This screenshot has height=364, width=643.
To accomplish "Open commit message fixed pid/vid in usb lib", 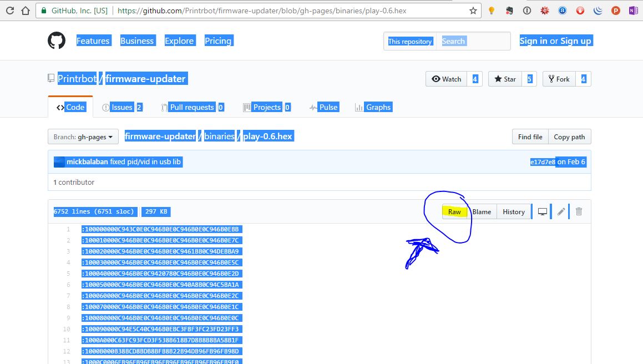I will pos(145,161).
